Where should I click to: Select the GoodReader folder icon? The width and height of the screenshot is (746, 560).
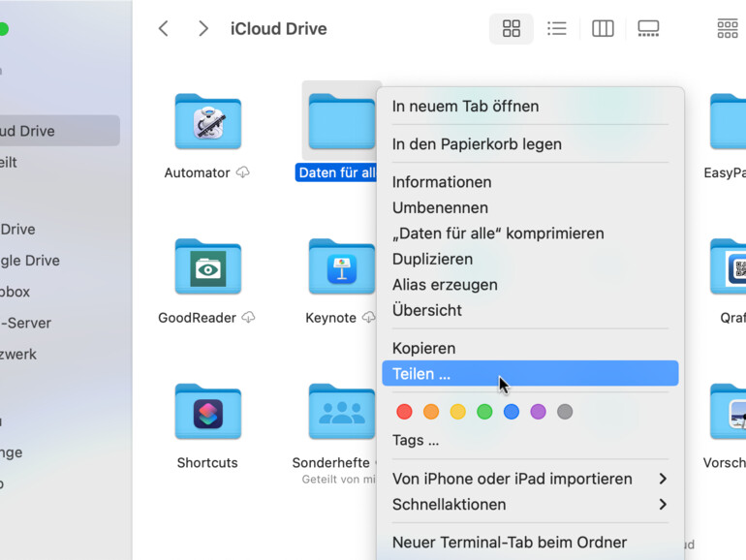(x=208, y=266)
